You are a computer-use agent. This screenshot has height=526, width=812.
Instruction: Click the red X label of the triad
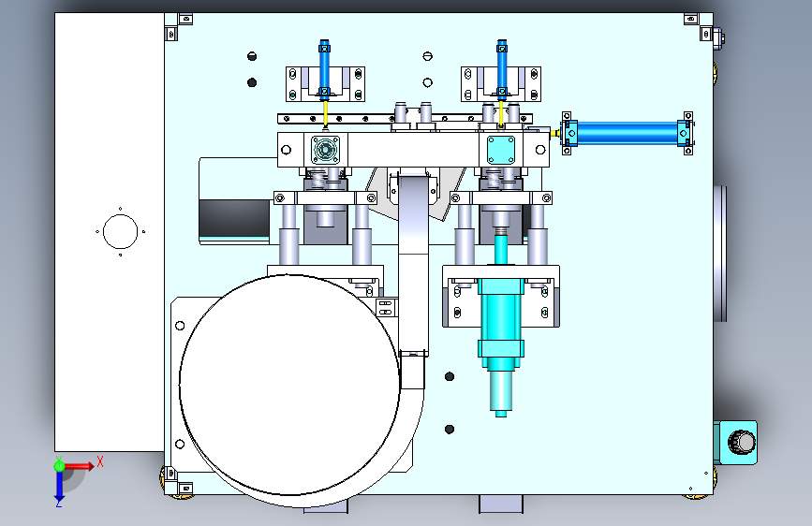coord(100,461)
